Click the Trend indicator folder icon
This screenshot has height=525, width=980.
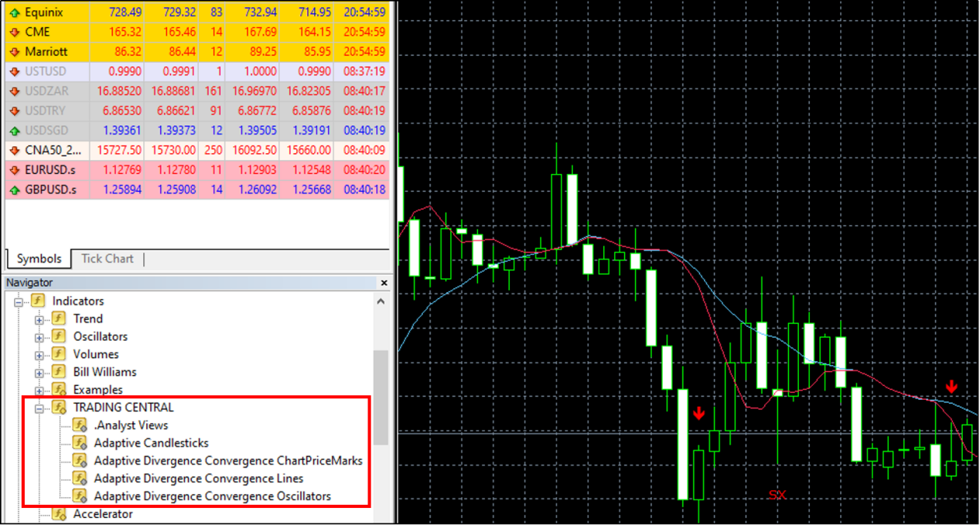59,319
